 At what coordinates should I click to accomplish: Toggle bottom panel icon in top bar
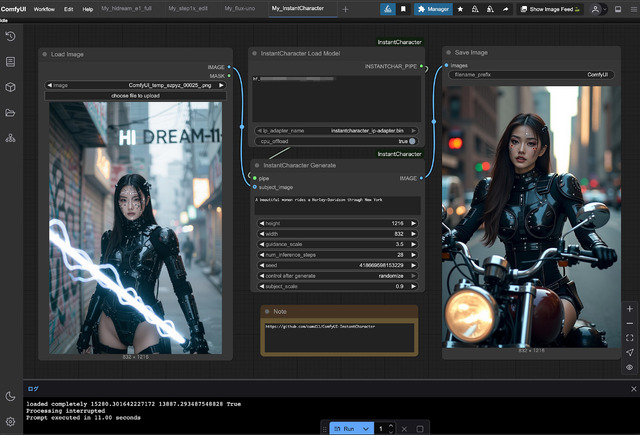618,9
